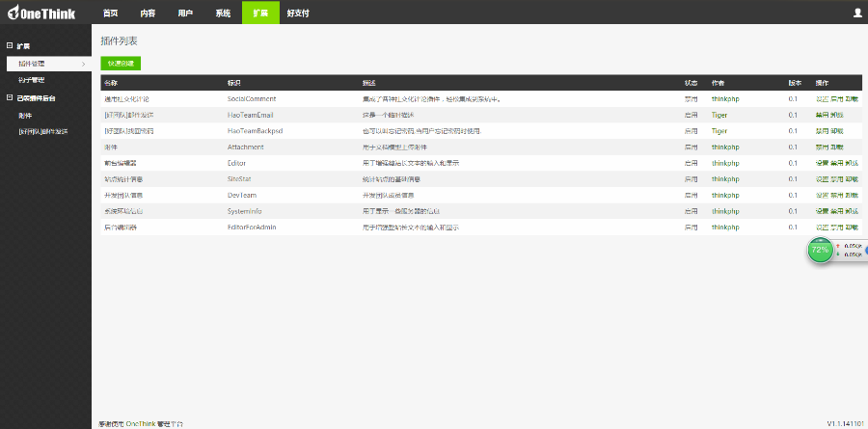The width and height of the screenshot is (868, 429).
Task: Open the user account icon menu
Action: (x=858, y=13)
